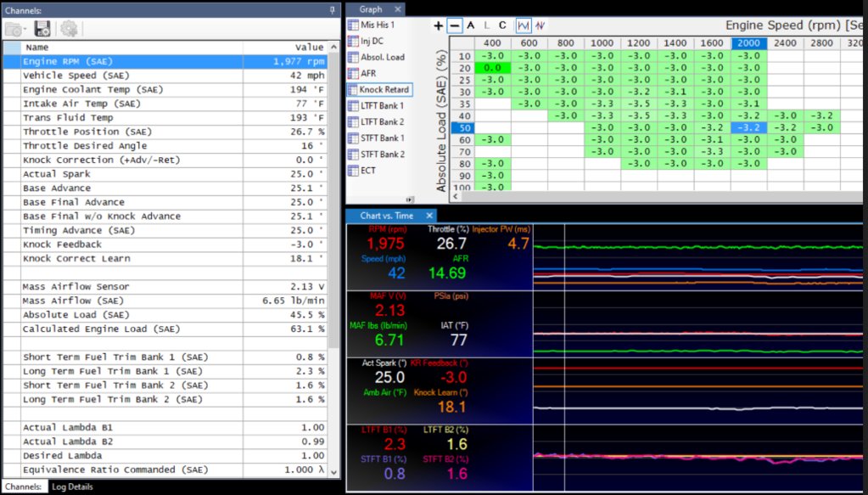Select the Actual Lambda B1 row
Image resolution: width=868 pixels, height=495 pixels.
[165, 427]
